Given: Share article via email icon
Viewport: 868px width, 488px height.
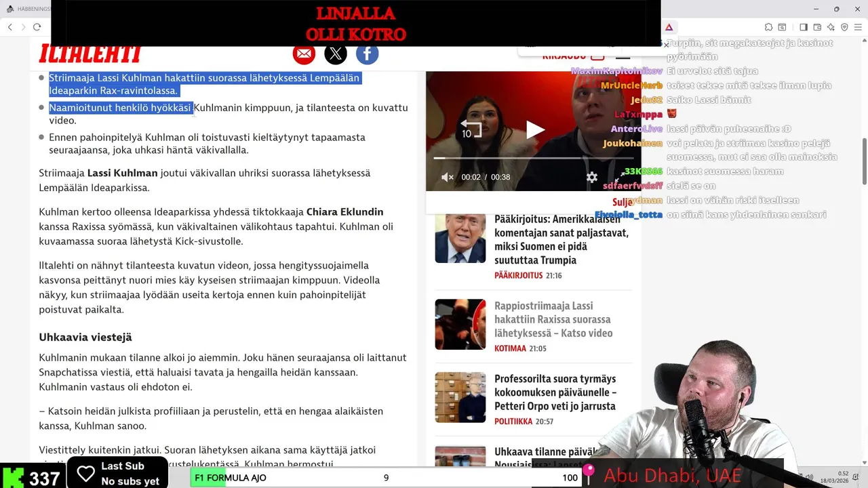Looking at the screenshot, I should pyautogui.click(x=304, y=54).
